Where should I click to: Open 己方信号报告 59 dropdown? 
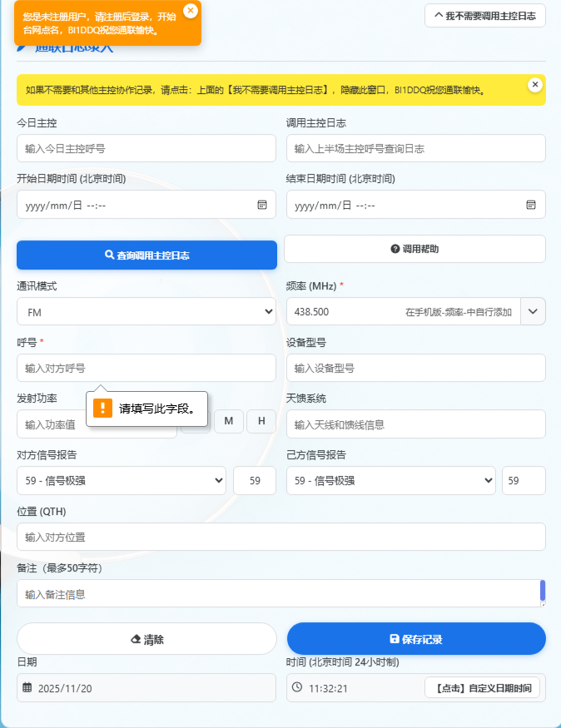click(390, 481)
